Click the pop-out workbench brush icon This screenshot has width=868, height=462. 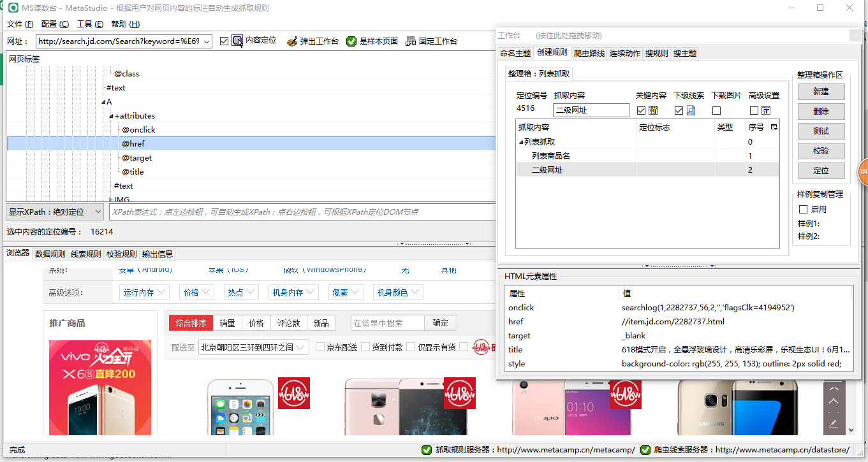click(291, 41)
